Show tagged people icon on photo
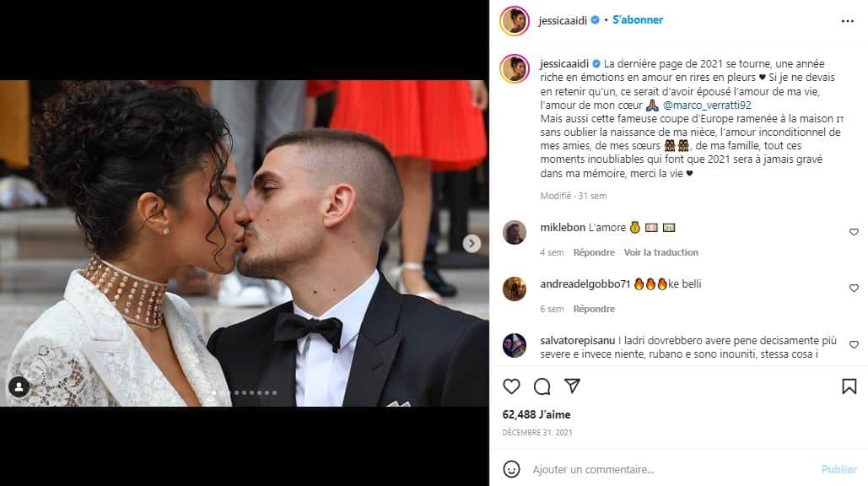The height and width of the screenshot is (486, 868). tap(19, 387)
